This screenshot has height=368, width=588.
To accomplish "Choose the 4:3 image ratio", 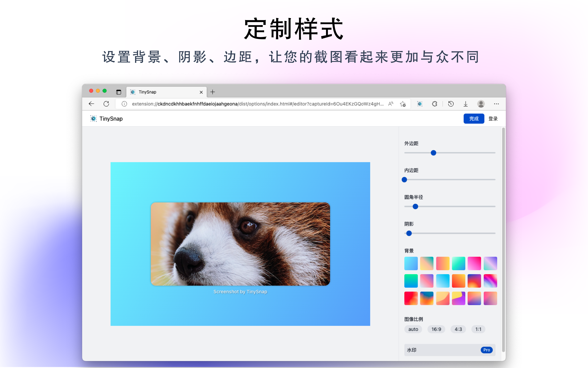I will point(458,329).
